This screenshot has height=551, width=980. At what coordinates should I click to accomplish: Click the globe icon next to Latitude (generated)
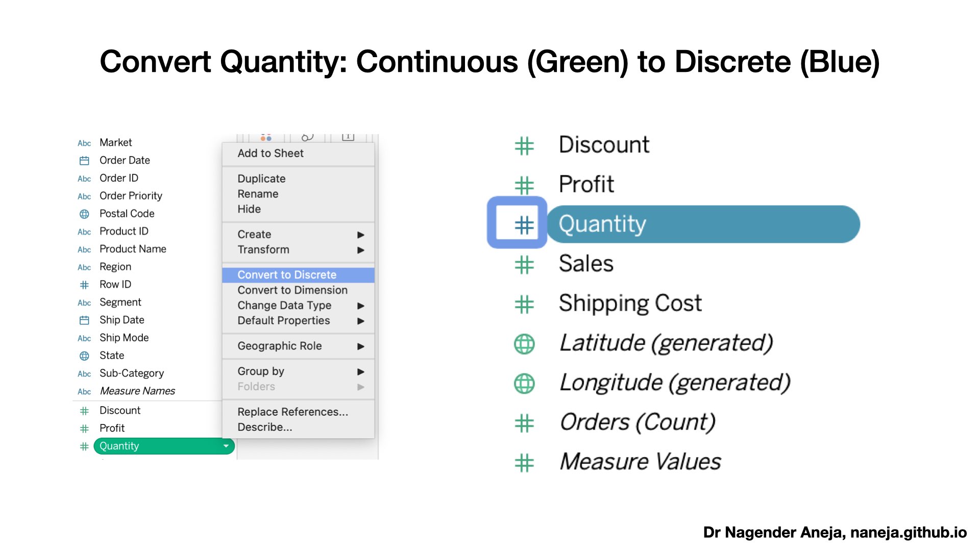tap(524, 343)
